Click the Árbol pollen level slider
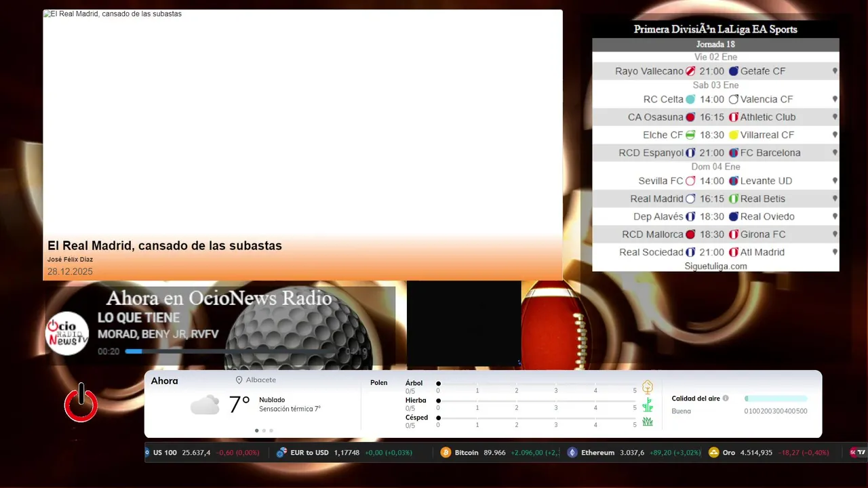The image size is (868, 488). 536,384
